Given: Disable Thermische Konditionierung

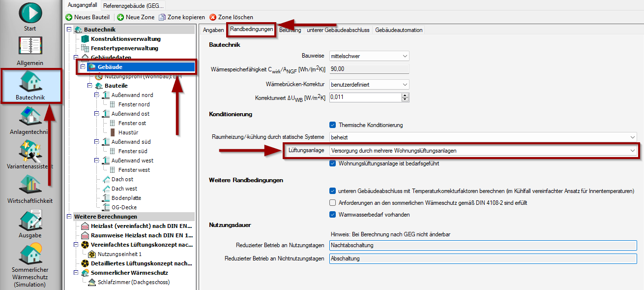Looking at the screenshot, I should 333,125.
